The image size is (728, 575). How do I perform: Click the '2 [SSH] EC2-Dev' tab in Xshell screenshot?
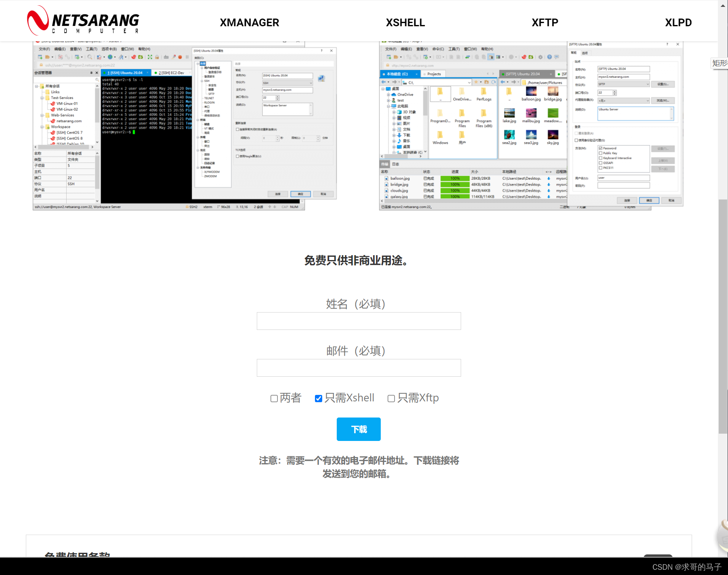click(172, 73)
